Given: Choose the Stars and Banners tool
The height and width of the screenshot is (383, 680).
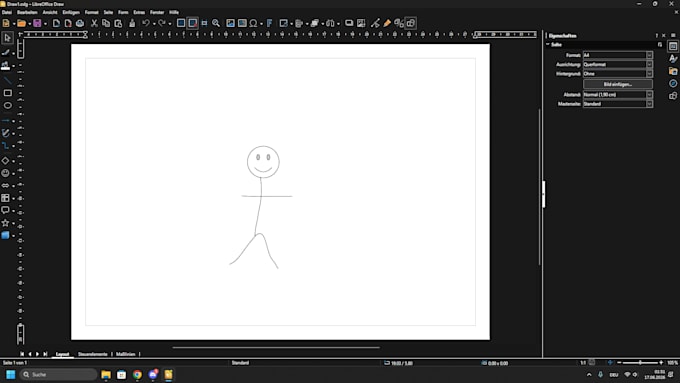Looking at the screenshot, I should 6,223.
